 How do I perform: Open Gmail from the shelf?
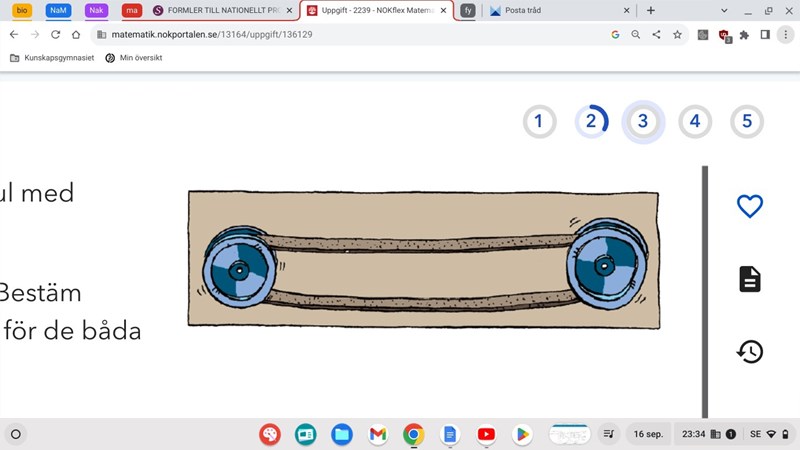point(377,434)
